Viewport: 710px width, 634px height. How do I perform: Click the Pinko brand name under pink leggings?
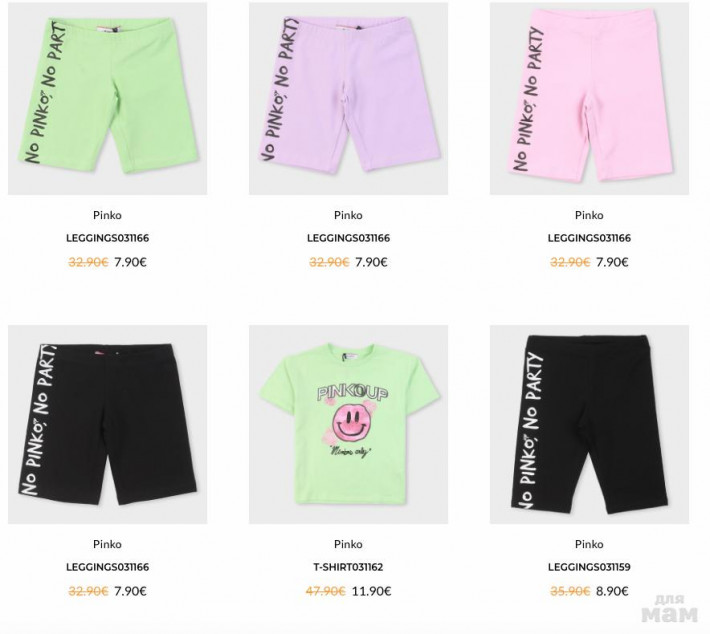click(589, 215)
